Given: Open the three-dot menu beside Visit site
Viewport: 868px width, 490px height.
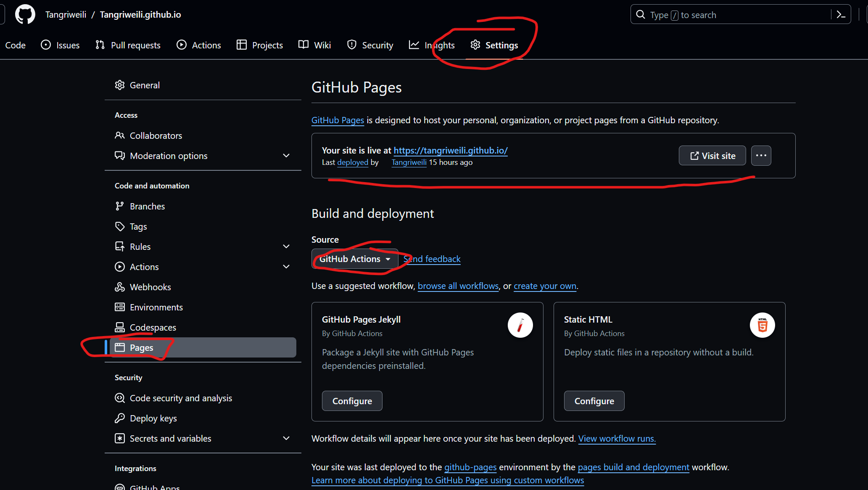Looking at the screenshot, I should pyautogui.click(x=761, y=156).
